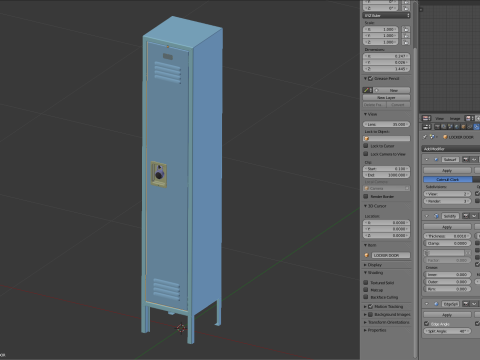
Task: Select the Object properties tab icon
Action: [463, 127]
